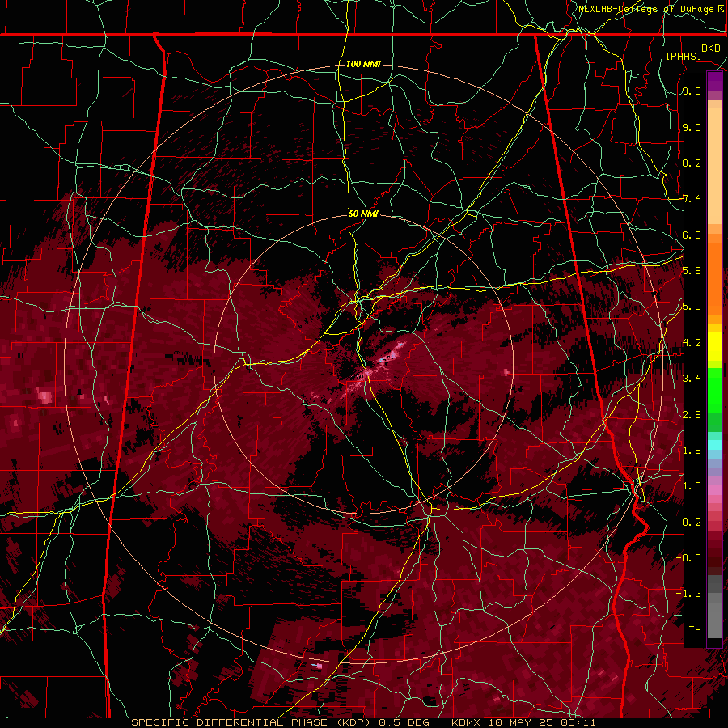Image resolution: width=728 pixels, height=728 pixels.
Task: Pick the yellow segment of the color bar
Action: point(714,346)
